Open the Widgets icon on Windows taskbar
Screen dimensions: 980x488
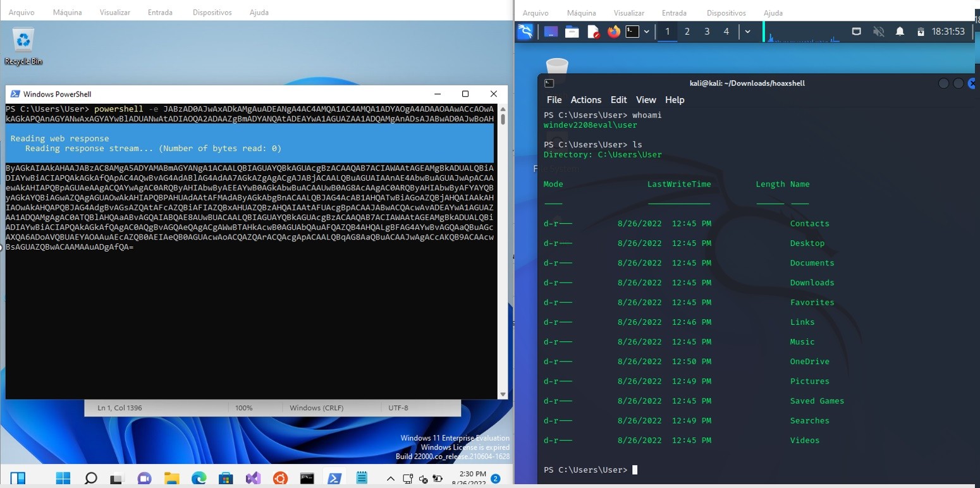(18, 479)
